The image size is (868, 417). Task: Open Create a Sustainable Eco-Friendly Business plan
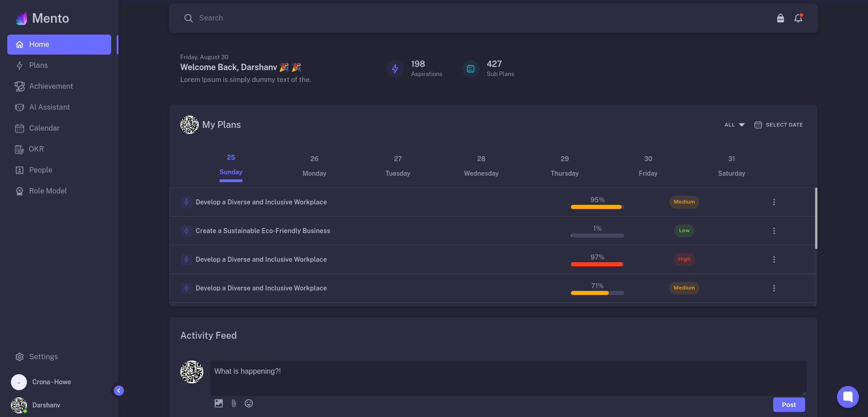tap(263, 231)
